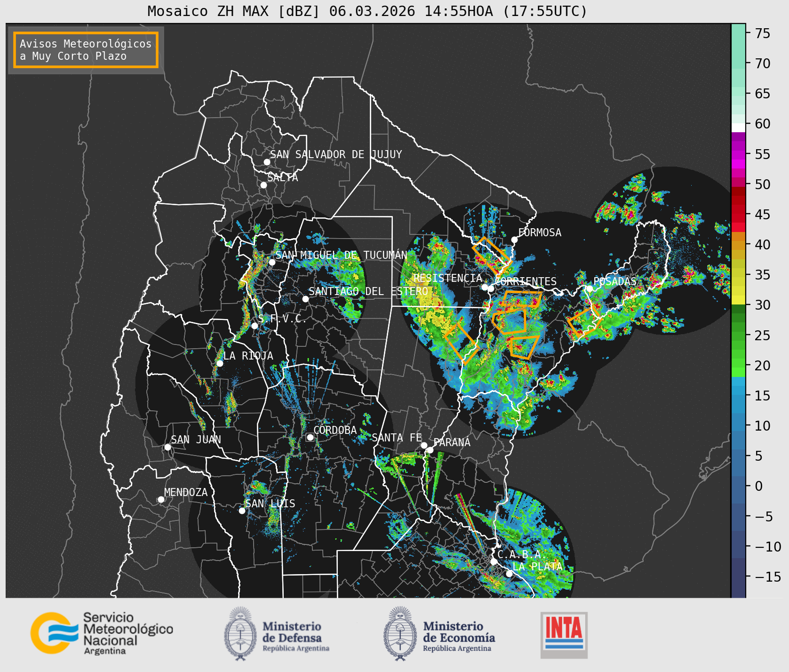Click the Servicio Meteorológico Nacional logo
This screenshot has width=789, height=672.
click(102, 633)
